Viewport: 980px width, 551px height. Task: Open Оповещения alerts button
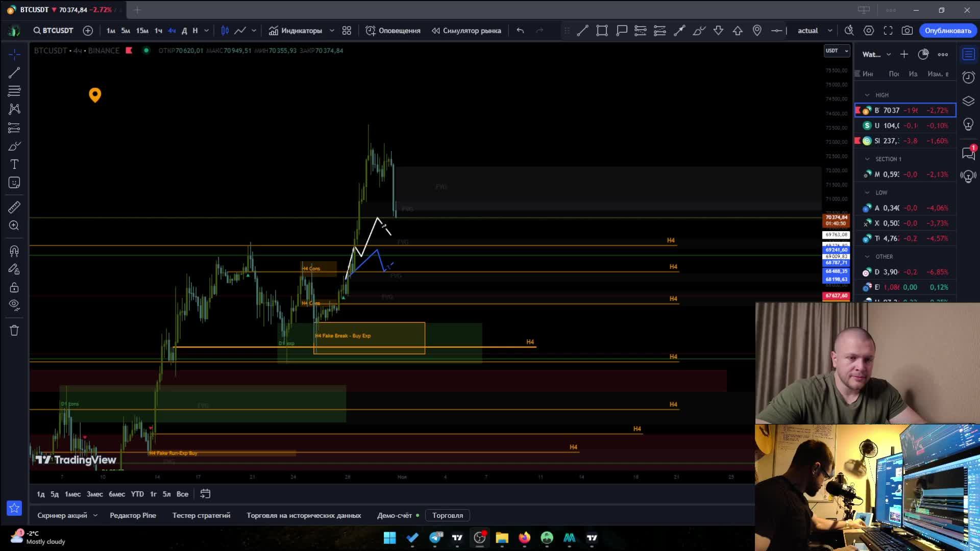393,31
